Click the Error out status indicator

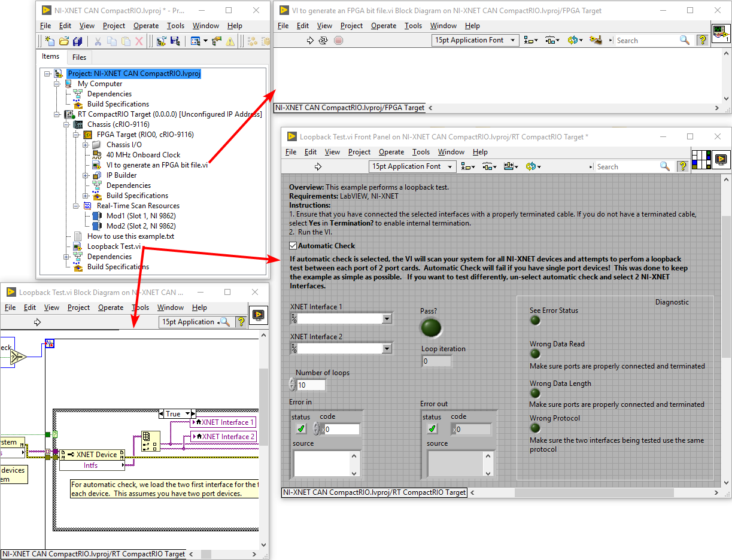[x=432, y=428]
